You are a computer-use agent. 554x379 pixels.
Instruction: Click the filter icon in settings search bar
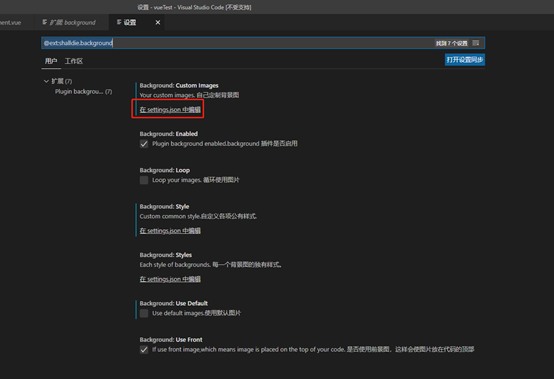pos(476,43)
